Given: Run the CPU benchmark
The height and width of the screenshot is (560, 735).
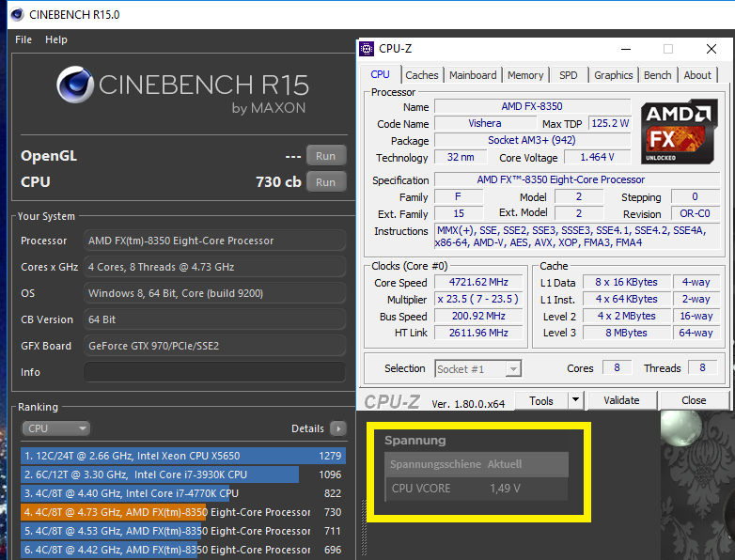Looking at the screenshot, I should [x=326, y=182].
